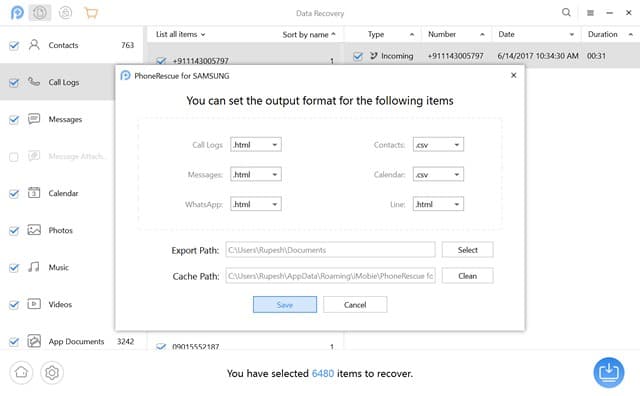Screen dimensions: 640x396
Task: Click the Videos play icon
Action: click(34, 304)
